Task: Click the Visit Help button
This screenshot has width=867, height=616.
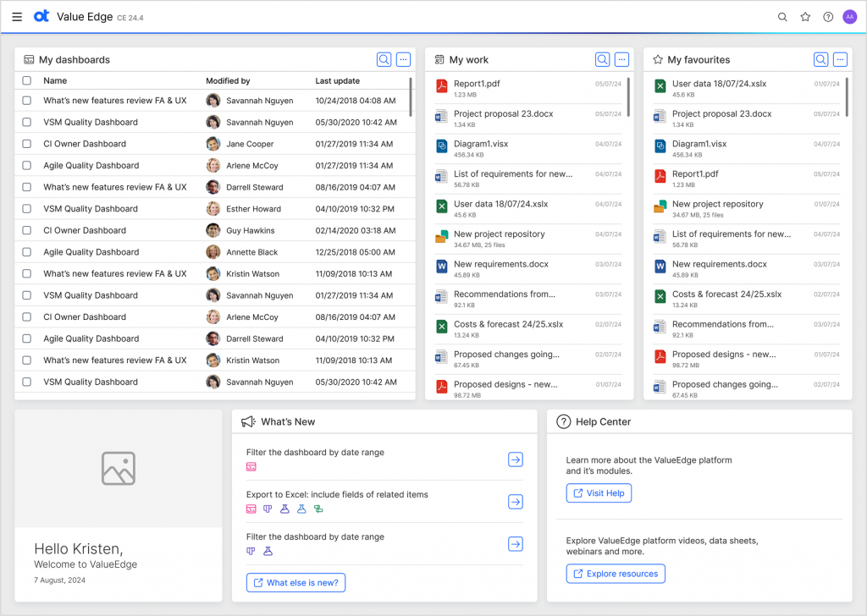Action: tap(599, 493)
